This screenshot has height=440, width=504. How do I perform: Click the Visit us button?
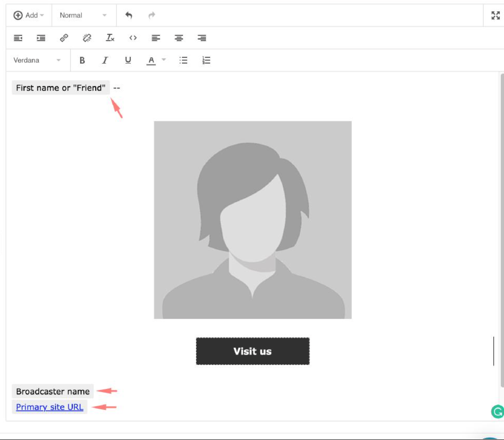click(x=252, y=351)
